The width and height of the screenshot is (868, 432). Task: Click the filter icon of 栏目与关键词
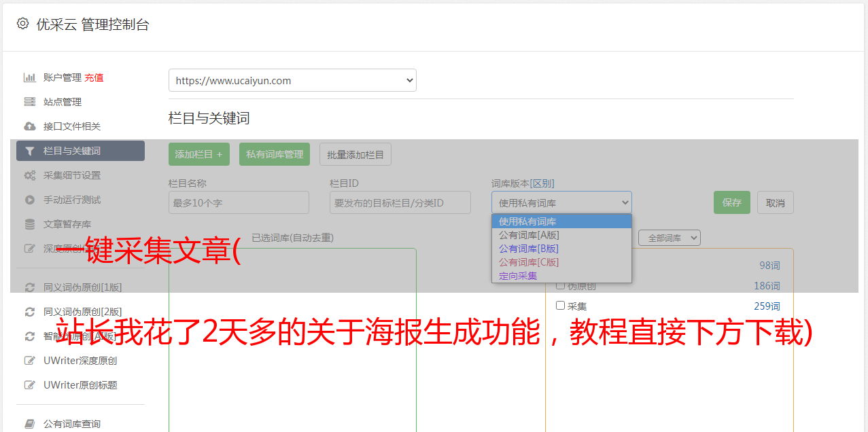point(29,151)
